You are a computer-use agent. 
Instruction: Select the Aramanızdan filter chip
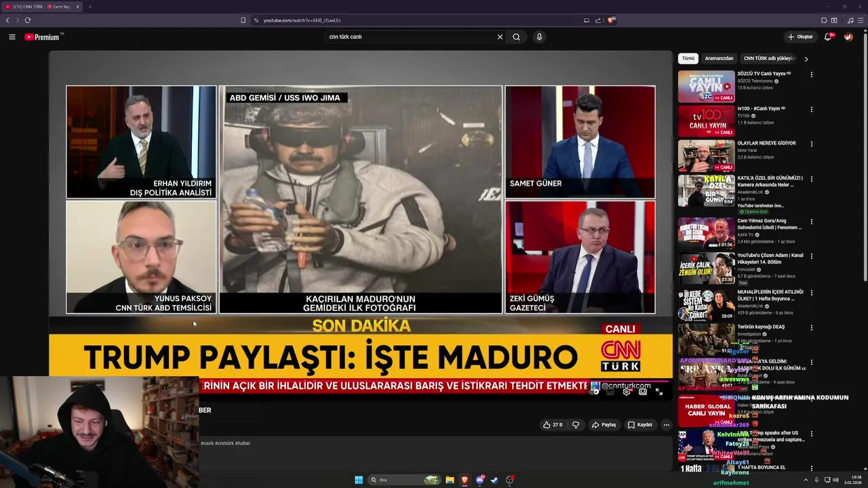[719, 58]
